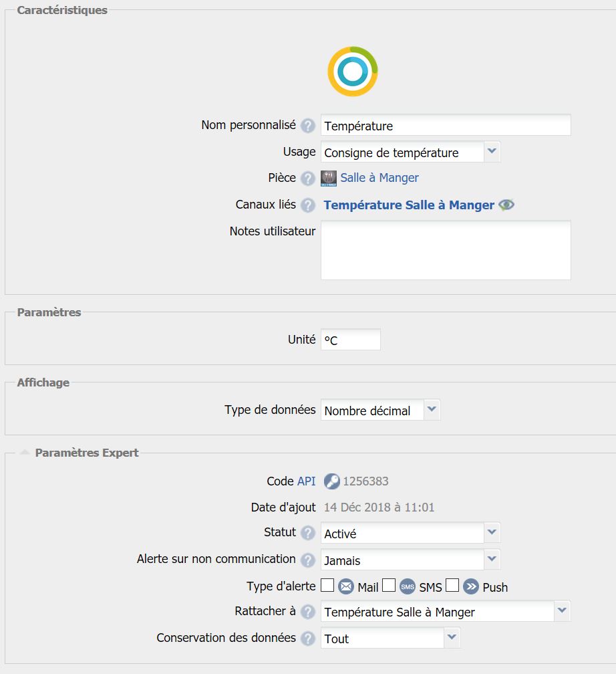Open the API link
This screenshot has height=674, width=616.
coord(306,481)
